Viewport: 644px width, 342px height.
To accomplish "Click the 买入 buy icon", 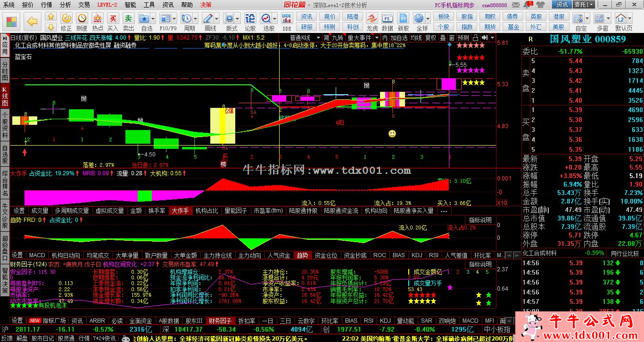I will 113,18.
